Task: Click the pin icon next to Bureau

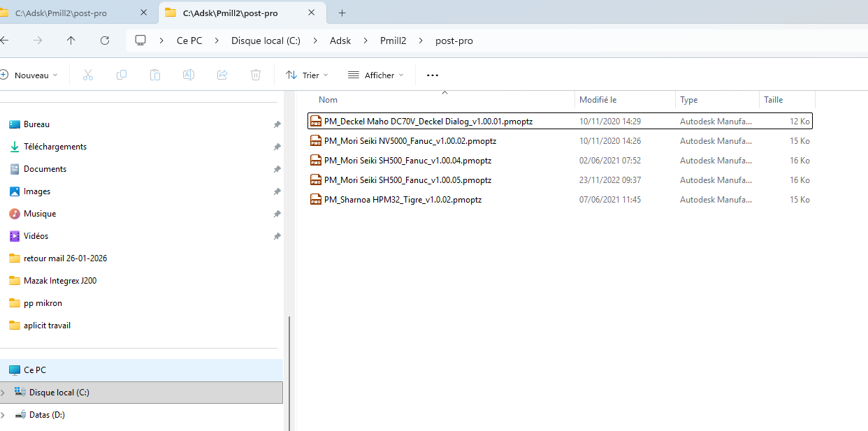Action: pyautogui.click(x=277, y=124)
